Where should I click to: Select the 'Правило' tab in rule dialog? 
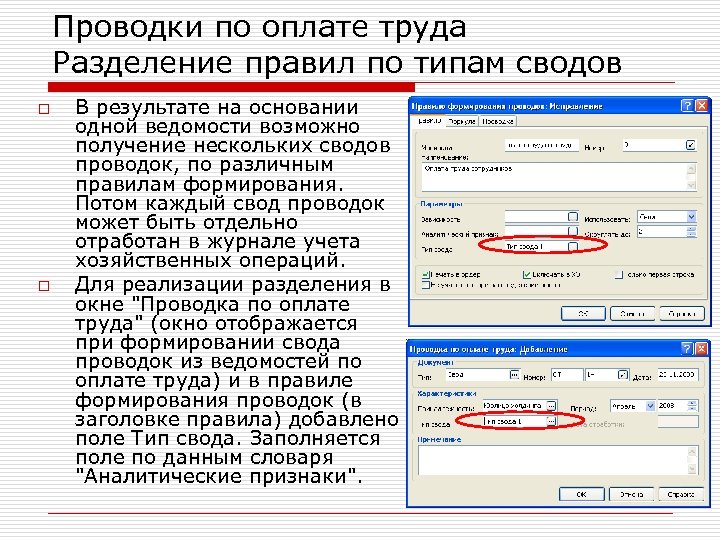pyautogui.click(x=430, y=121)
